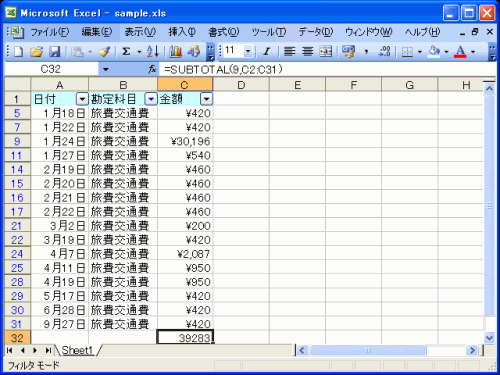The width and height of the screenshot is (500, 375).
Task: Open the font size 11 dropdown
Action: pyautogui.click(x=248, y=51)
